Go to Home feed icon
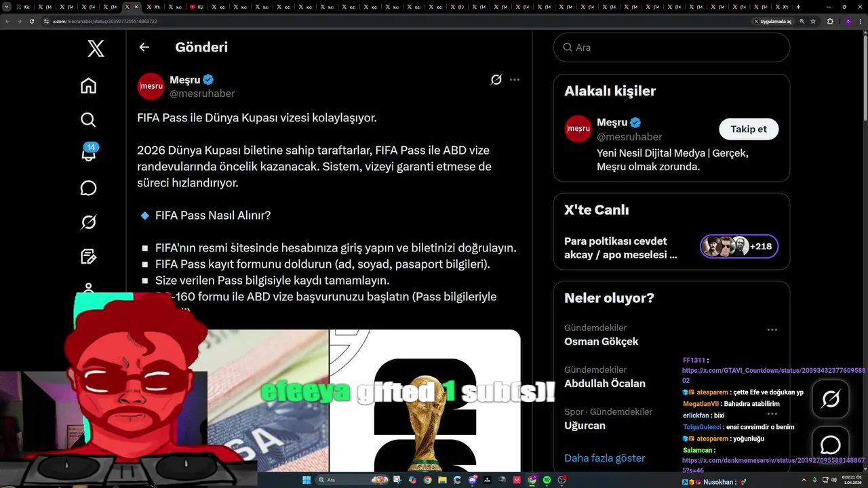 tap(88, 85)
